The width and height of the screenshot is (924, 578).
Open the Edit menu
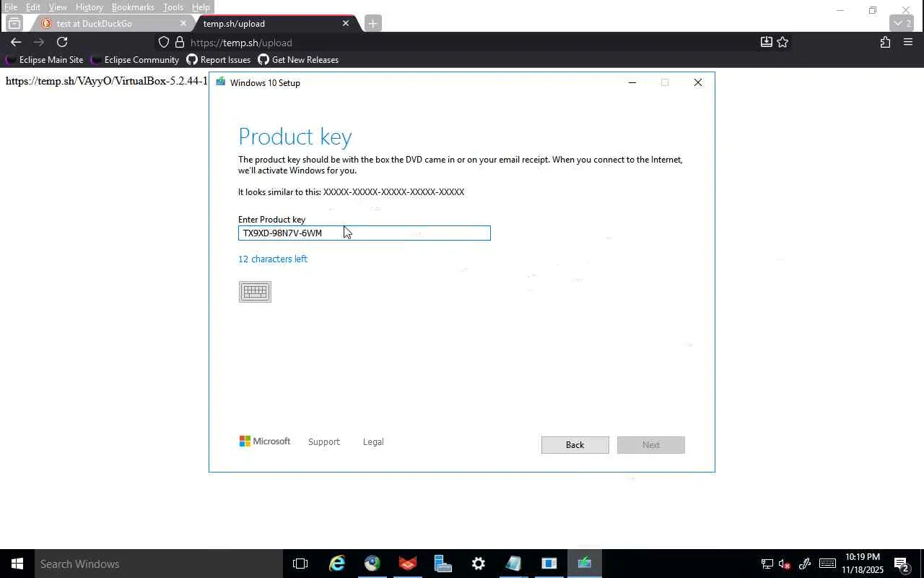click(x=33, y=7)
